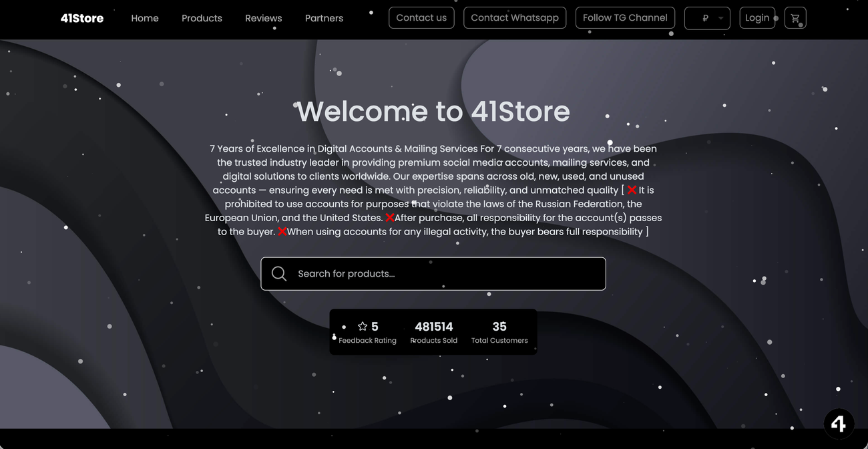
Task: Click the '481514' Products Sold value
Action: pos(434,326)
